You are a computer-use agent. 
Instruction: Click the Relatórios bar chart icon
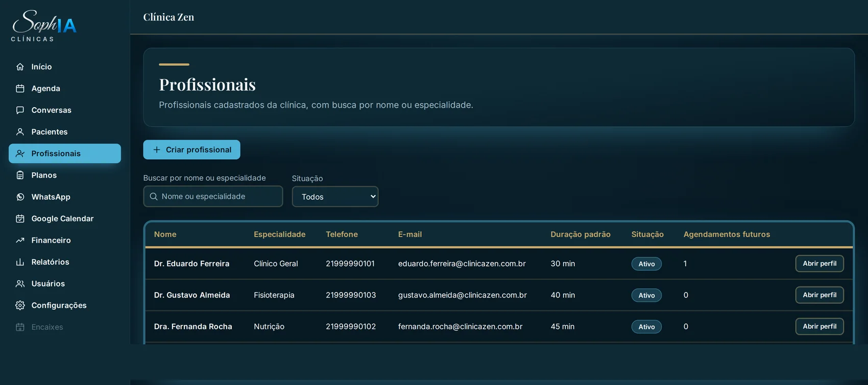pos(20,262)
